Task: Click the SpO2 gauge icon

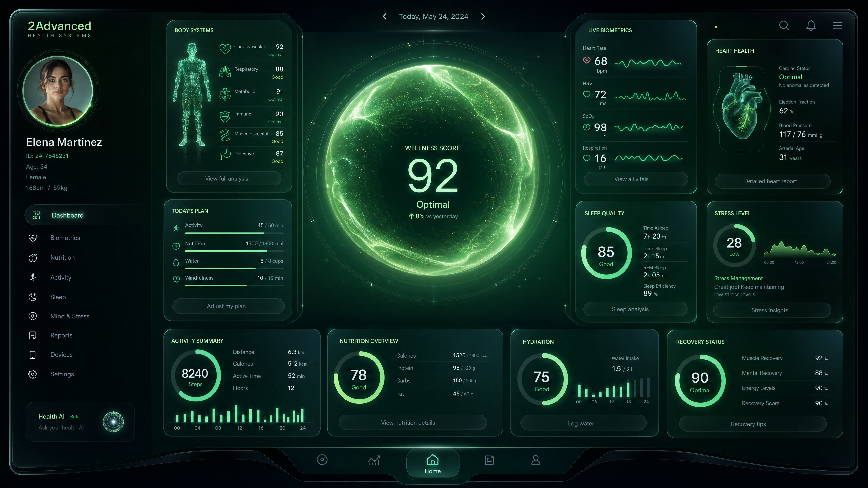Action: point(587,127)
